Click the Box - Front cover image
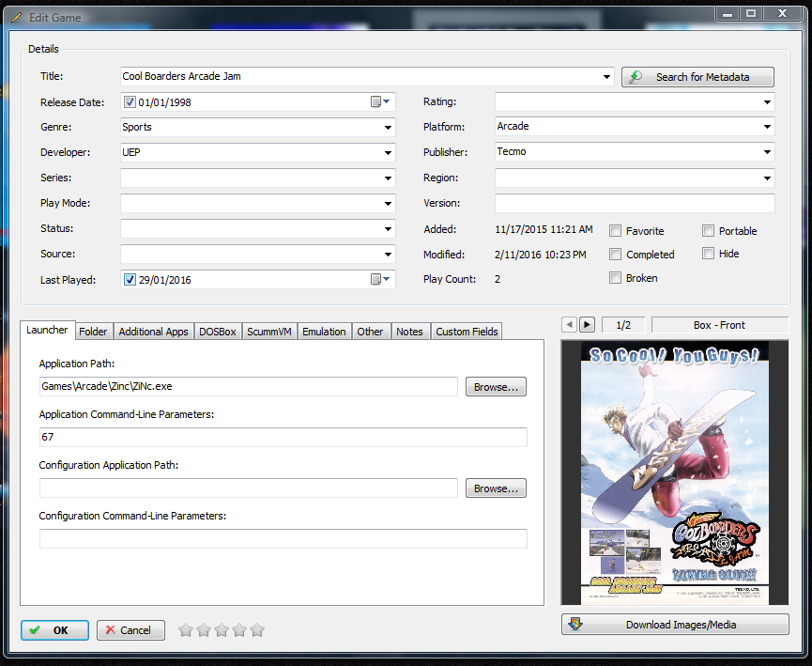Screen dimensions: 812x666 675,472
